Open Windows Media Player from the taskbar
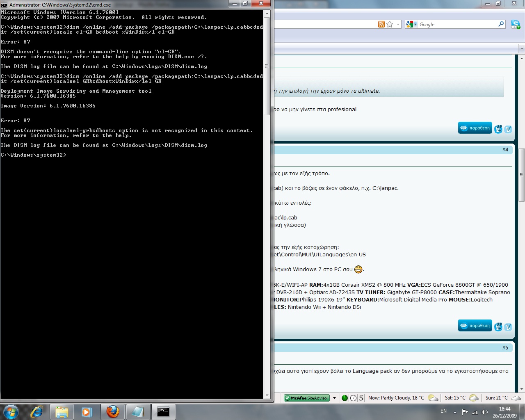 87,411
